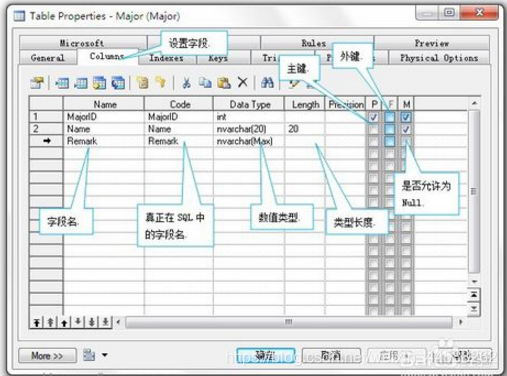
Task: Toggle the M checkbox for MajorID row
Action: (x=406, y=117)
